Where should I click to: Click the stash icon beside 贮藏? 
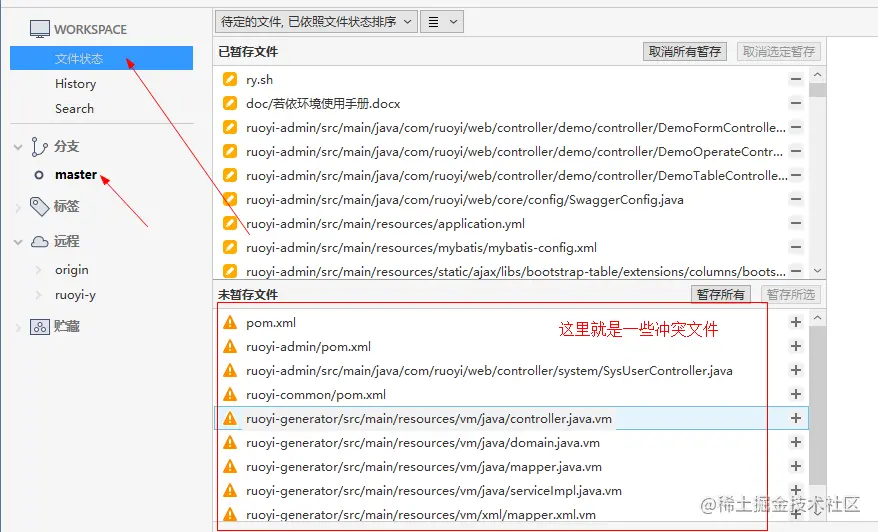click(40, 327)
